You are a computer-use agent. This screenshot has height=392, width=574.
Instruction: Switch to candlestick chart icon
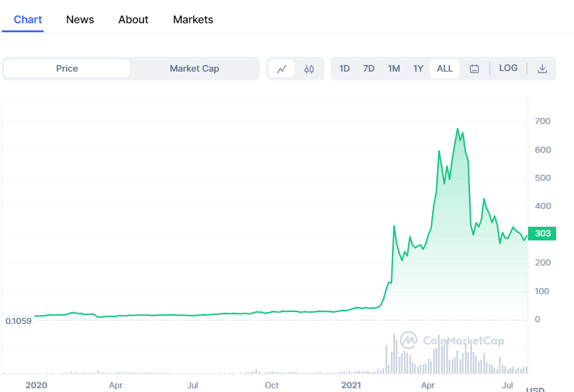coord(309,69)
